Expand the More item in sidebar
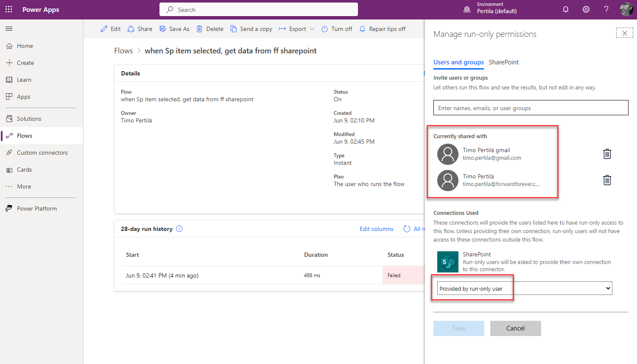 [x=24, y=186]
